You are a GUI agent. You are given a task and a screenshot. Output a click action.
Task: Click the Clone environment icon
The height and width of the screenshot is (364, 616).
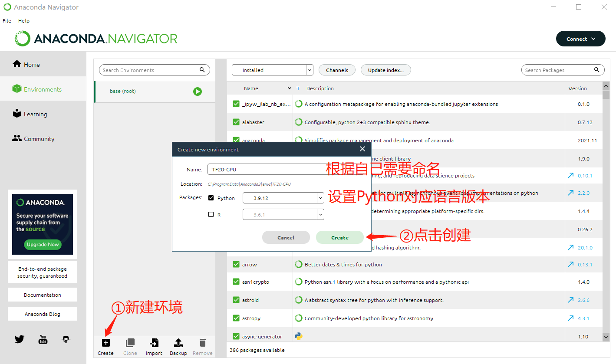click(x=130, y=343)
